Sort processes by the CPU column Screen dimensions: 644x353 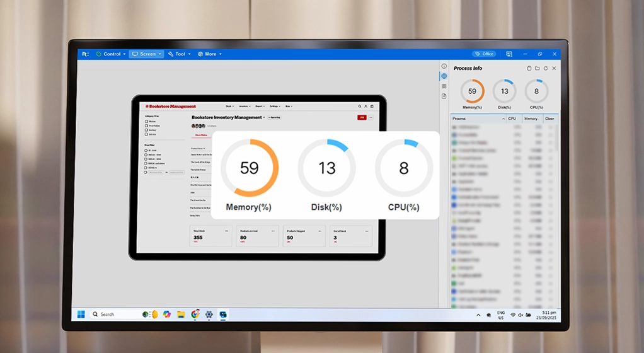tap(512, 119)
